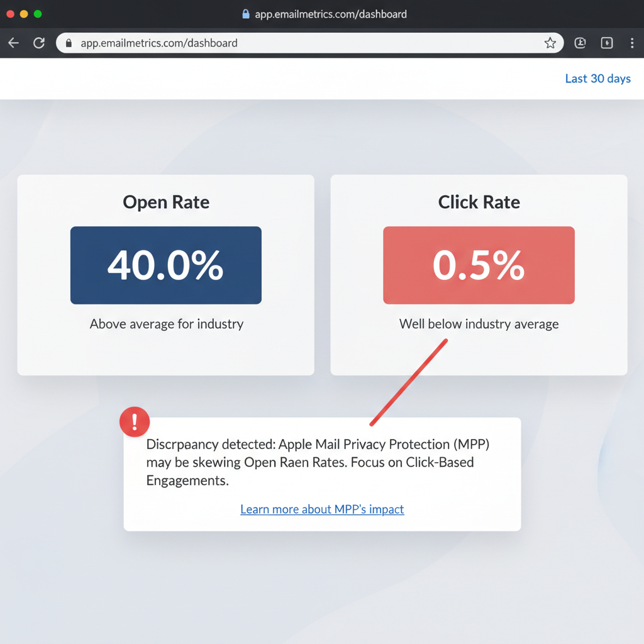Screen dimensions: 644x644
Task: Click the red 0.5% Click Rate panel
Action: (479, 265)
